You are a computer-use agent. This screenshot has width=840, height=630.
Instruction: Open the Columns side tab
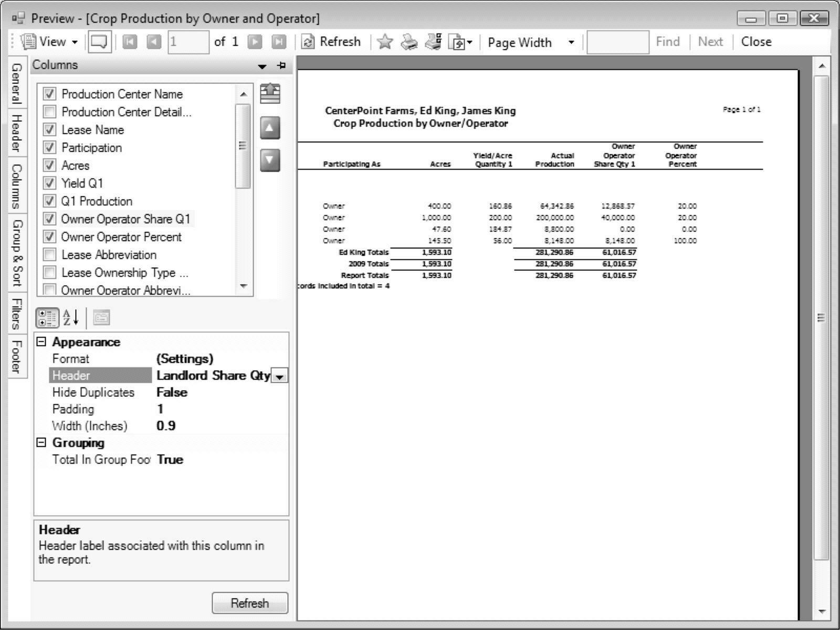(x=17, y=185)
